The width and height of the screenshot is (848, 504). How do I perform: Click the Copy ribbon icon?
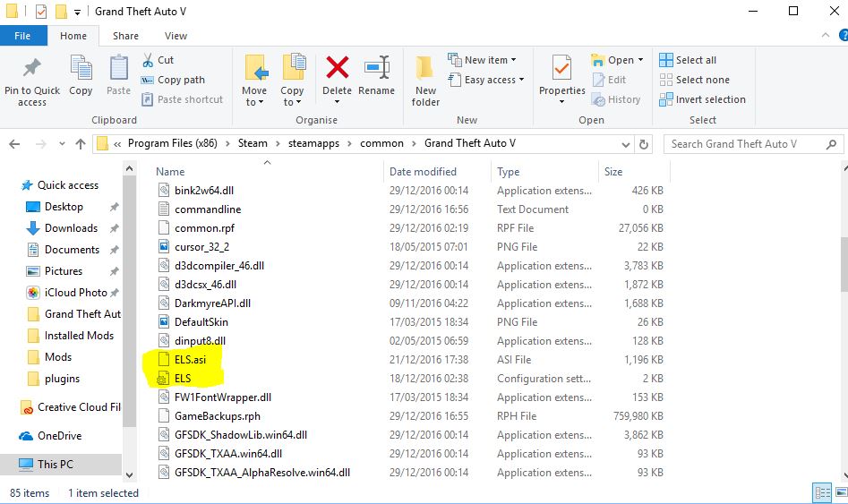coord(81,68)
